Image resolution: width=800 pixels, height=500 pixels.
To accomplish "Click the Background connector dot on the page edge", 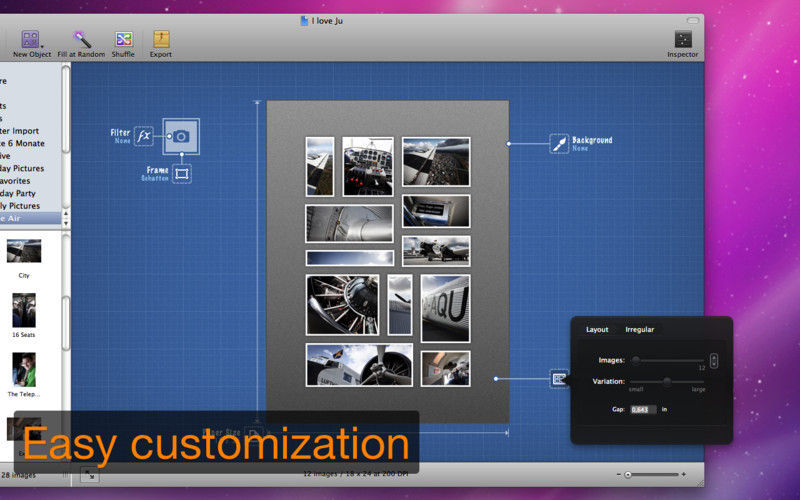I will tap(509, 144).
